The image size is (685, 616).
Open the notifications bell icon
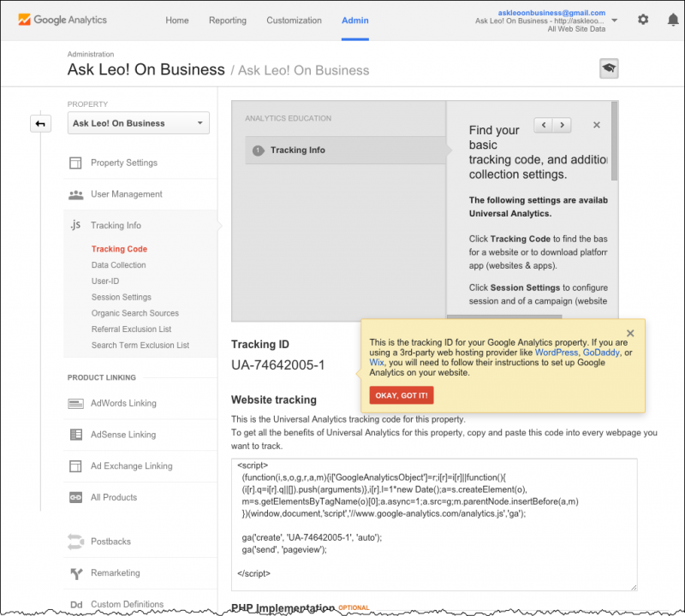[x=673, y=20]
